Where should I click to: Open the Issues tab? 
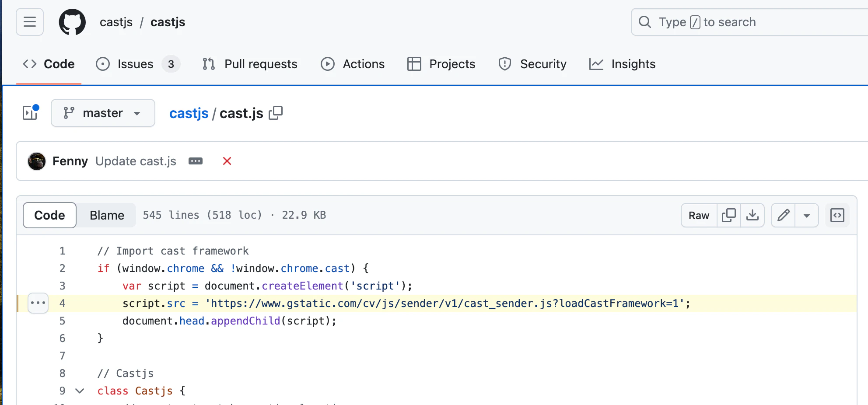(138, 64)
